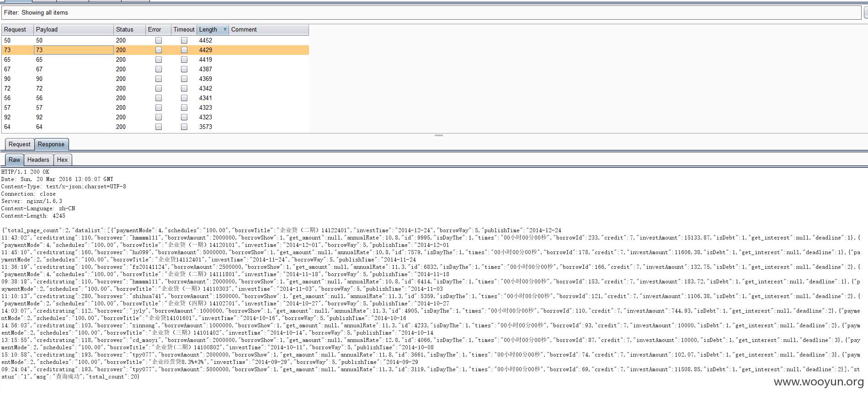Toggle Timeout checkbox in request 92 row
Image resolution: width=868 pixels, height=395 pixels.
[184, 117]
